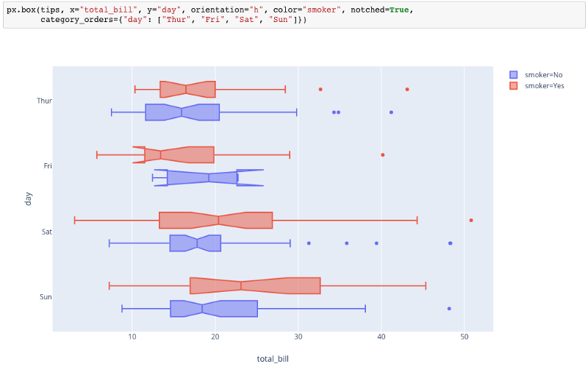Click 'category_orders' in the code
The image size is (588, 372).
click(x=79, y=20)
